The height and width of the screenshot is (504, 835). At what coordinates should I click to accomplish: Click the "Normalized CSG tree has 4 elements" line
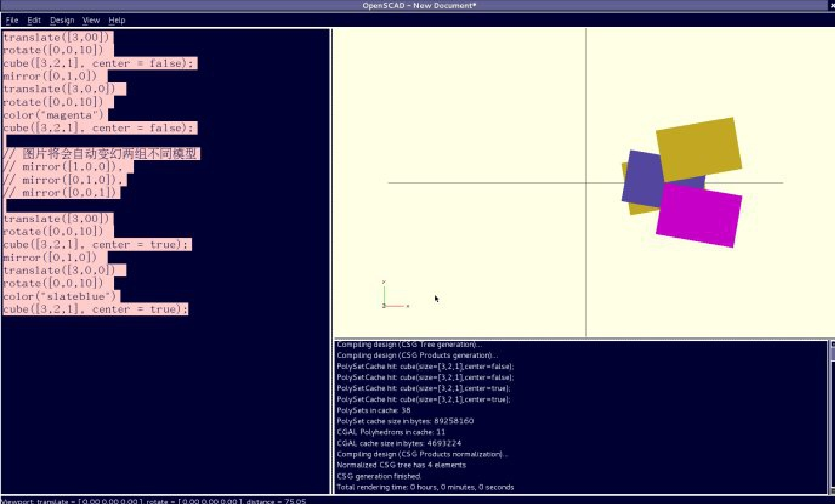401,465
